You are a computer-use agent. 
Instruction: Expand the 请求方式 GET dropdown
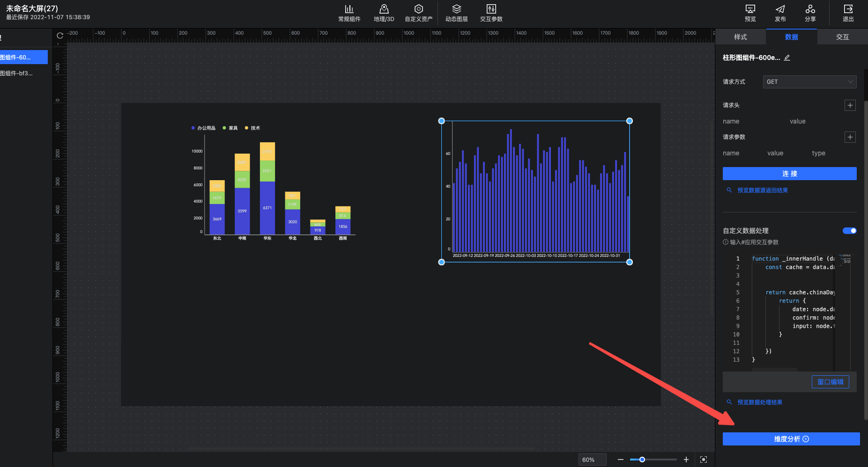(809, 82)
